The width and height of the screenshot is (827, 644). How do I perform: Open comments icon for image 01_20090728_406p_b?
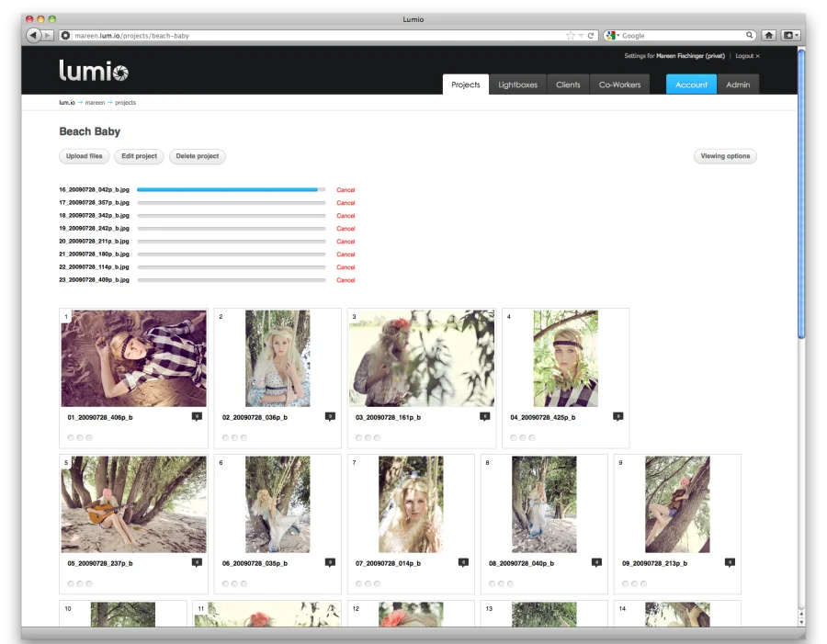(196, 416)
